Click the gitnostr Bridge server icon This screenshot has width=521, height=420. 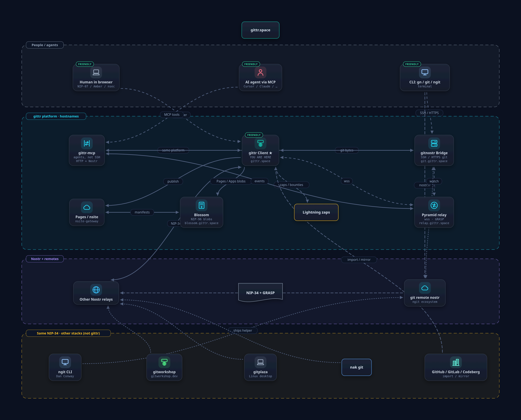click(434, 143)
